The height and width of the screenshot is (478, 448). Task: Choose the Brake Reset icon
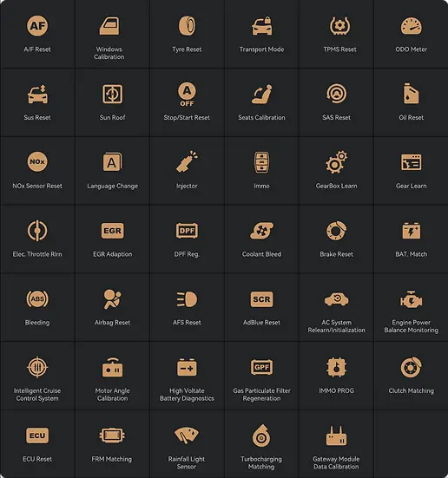336,231
